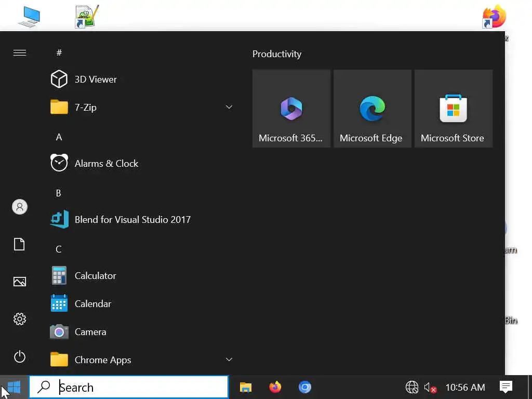Viewport: 532px width, 399px height.
Task: Open Blend for Visual Studio 2017
Action: [142, 220]
